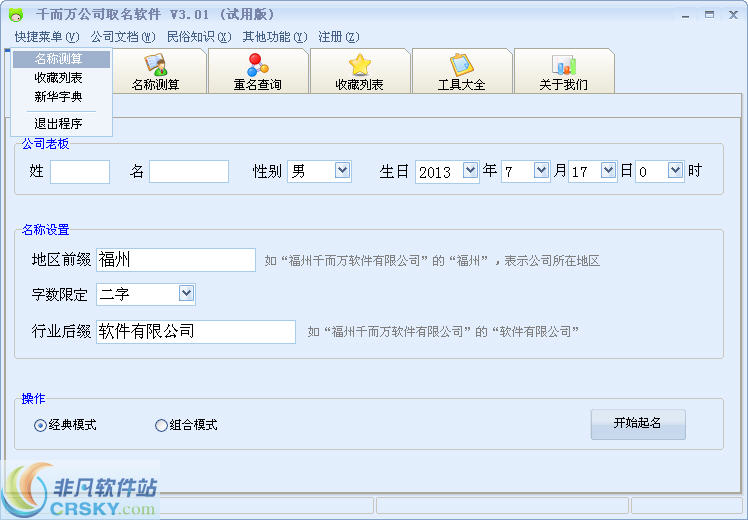Open the 关于我们 toolbar tab
748x520 pixels.
pos(563,72)
